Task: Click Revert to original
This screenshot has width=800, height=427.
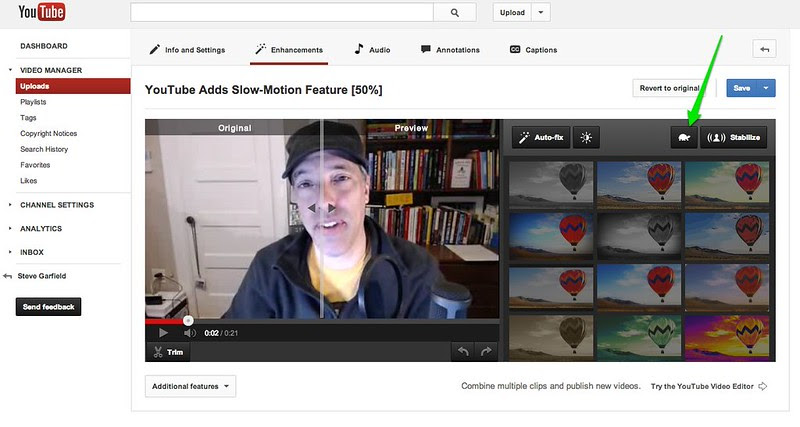Action: click(669, 88)
